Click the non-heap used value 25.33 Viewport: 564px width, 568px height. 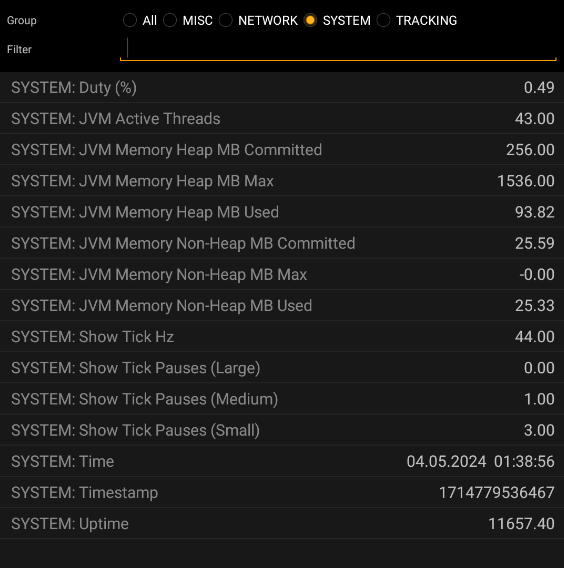click(535, 305)
